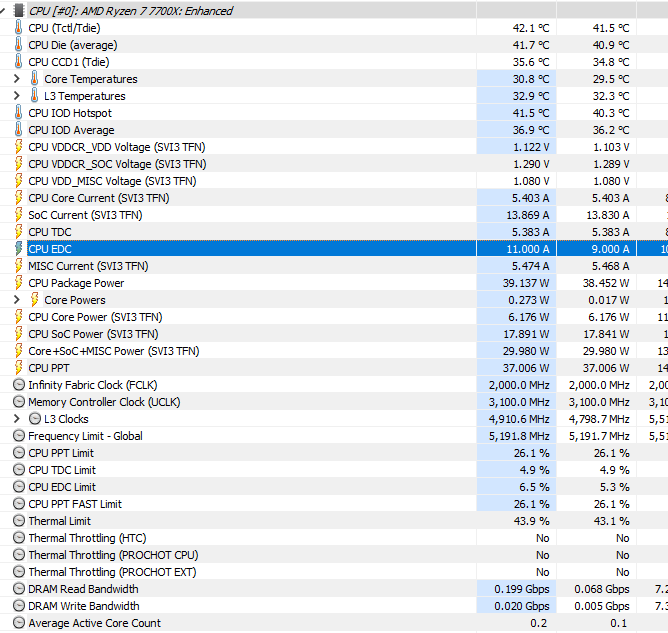Select the SoC Current (SVI3 TFN) label
This screenshot has height=633, width=668.
pos(85,215)
